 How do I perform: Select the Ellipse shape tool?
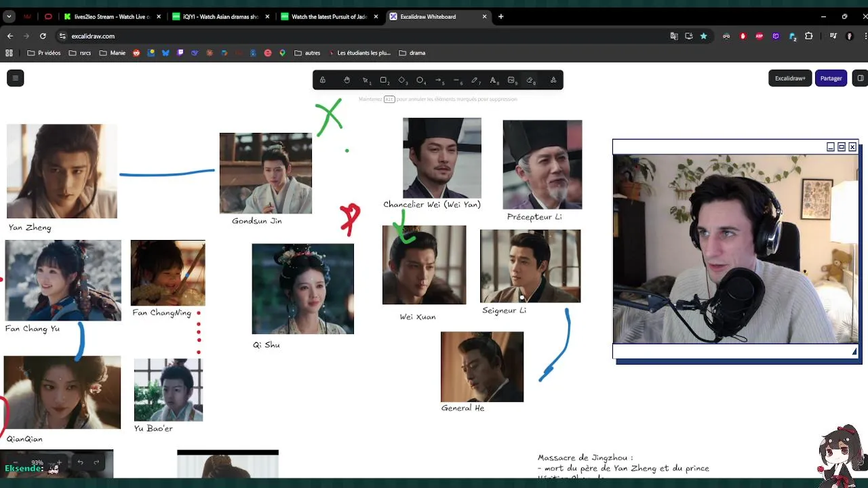pyautogui.click(x=420, y=80)
